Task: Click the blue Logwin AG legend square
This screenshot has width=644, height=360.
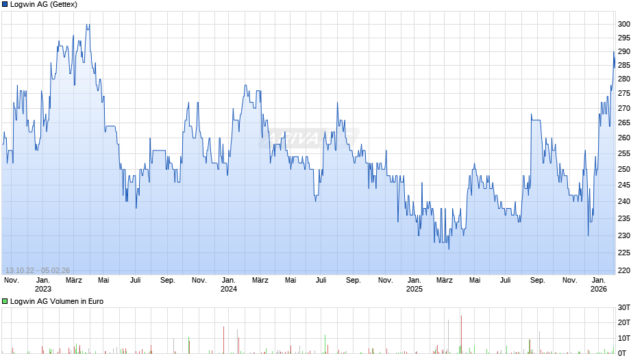Action: (x=5, y=5)
